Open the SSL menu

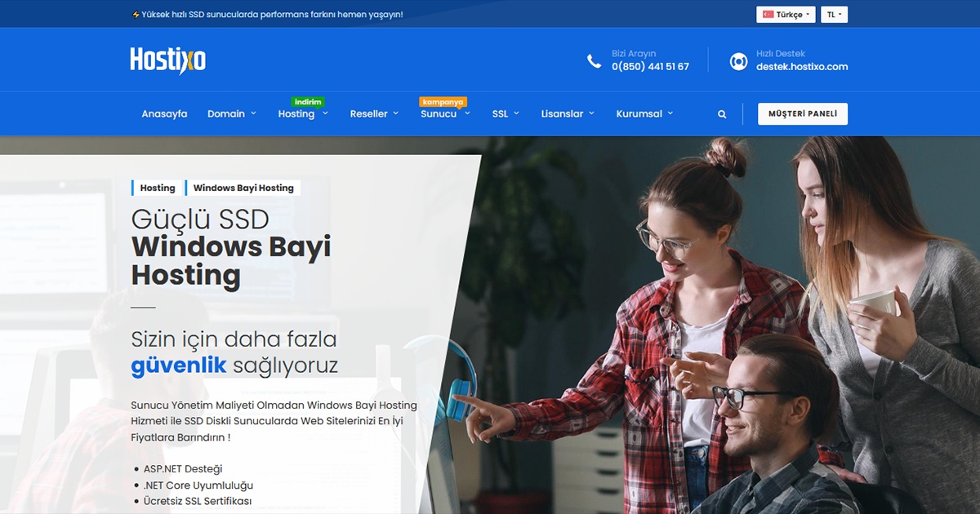(x=500, y=113)
